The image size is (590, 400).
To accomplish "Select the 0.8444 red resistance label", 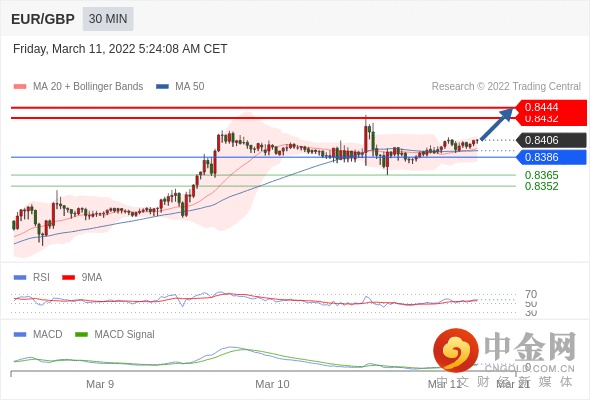I will coord(551,107).
